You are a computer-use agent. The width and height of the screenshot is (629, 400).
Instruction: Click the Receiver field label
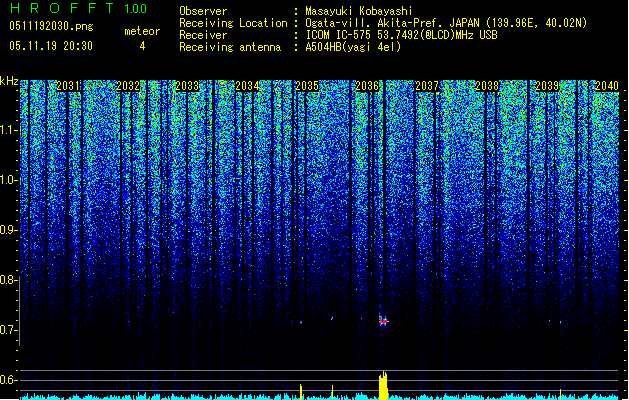[203, 35]
